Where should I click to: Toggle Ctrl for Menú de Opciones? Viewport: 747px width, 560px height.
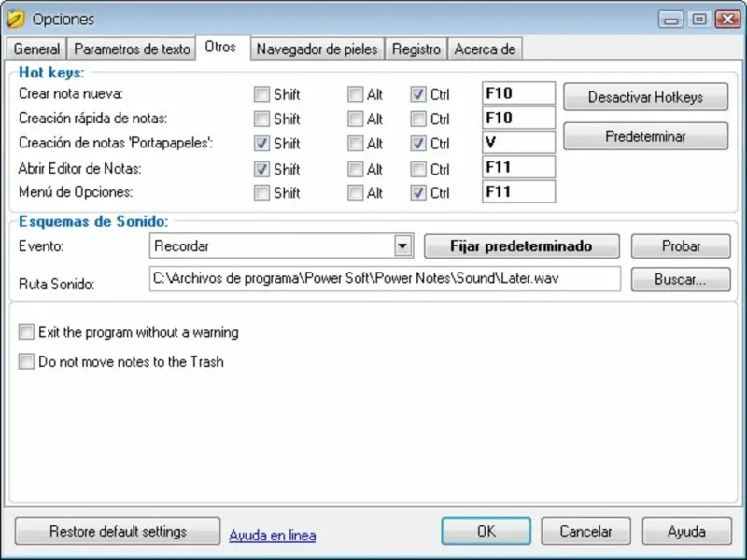417,192
